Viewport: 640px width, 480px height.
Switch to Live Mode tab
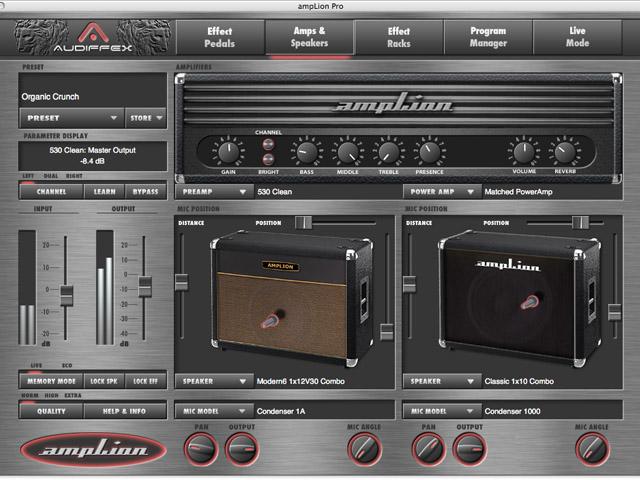577,37
